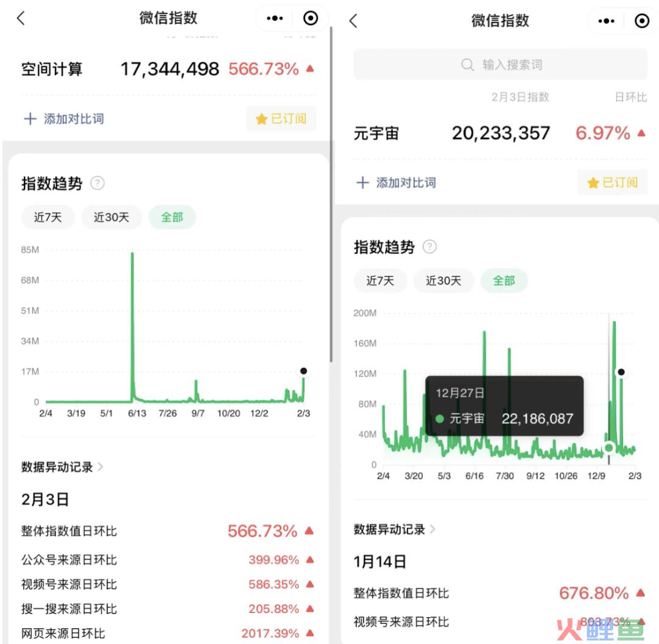Click the black end marker on 空间计算 chart

(303, 371)
